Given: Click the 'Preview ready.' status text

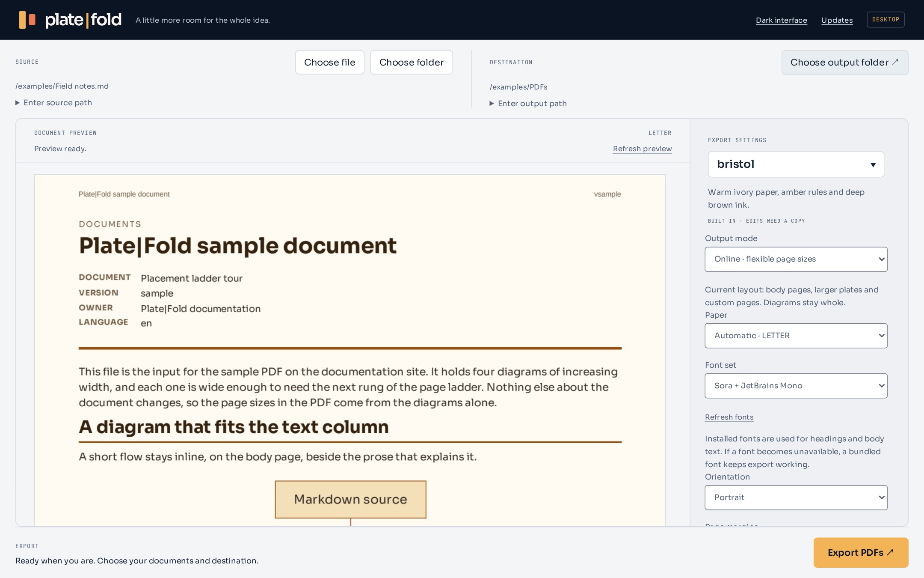Looking at the screenshot, I should tap(60, 149).
